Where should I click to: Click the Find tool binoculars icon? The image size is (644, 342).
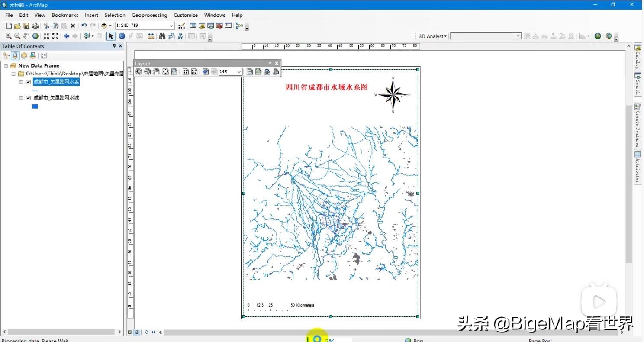162,36
